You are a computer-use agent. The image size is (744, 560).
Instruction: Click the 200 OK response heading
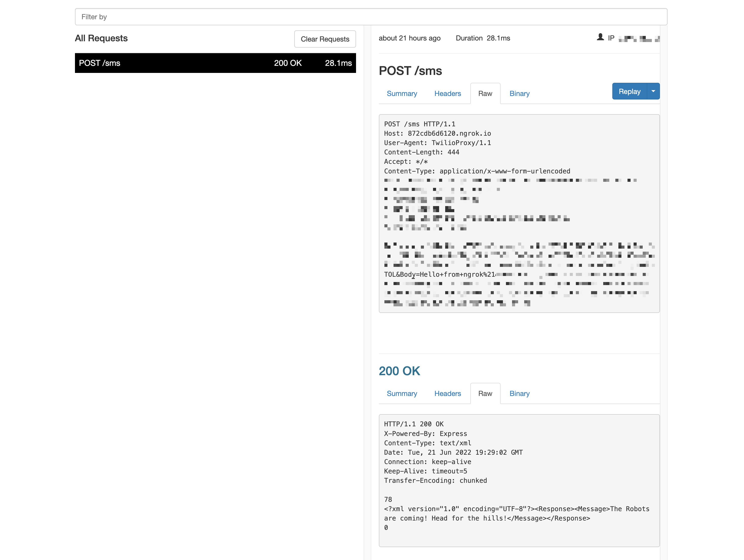(399, 371)
